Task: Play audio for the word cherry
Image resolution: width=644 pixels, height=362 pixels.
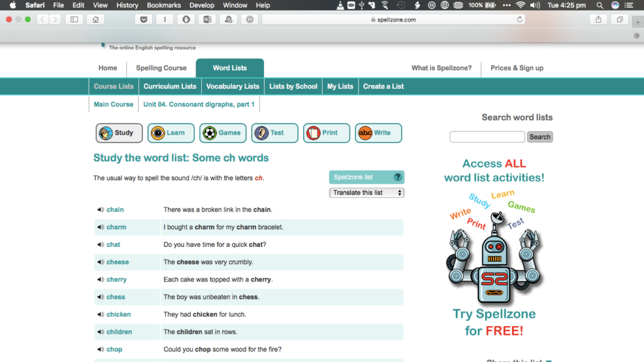Action: tap(101, 280)
